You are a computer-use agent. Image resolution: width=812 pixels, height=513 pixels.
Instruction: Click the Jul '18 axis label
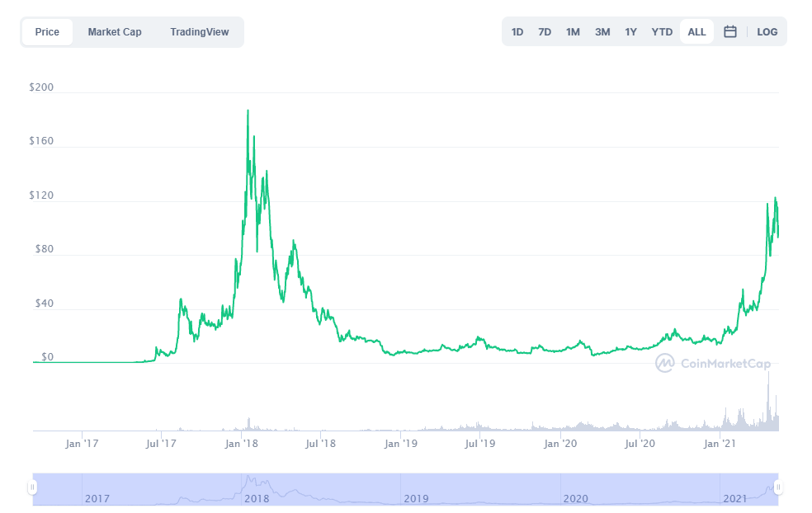click(x=320, y=444)
